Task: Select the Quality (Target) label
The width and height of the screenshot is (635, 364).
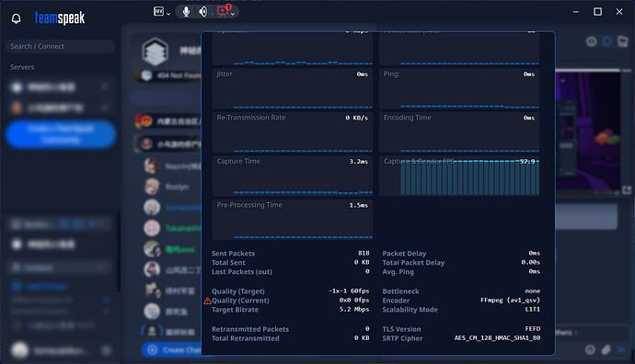Action: [238, 291]
